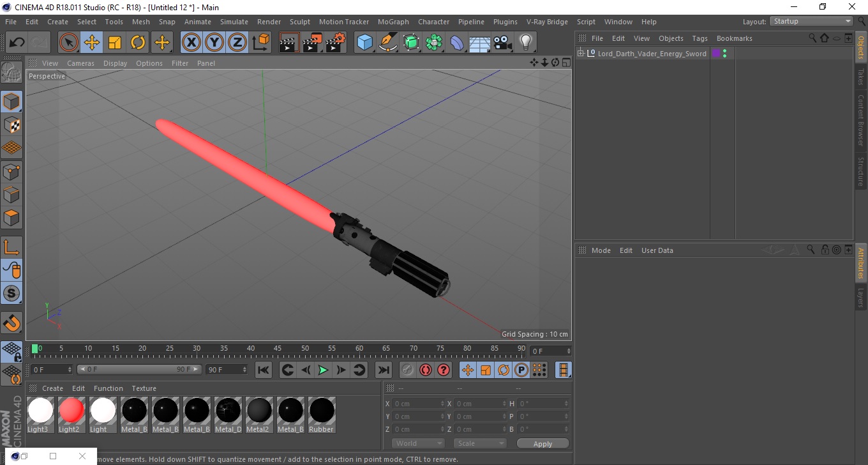Image resolution: width=868 pixels, height=465 pixels.
Task: Open the MoGraph array objects icon
Action: (434, 43)
